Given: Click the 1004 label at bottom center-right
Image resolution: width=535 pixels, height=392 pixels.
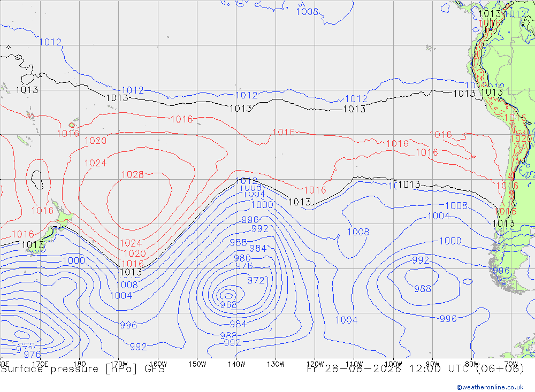Looking at the screenshot, I should 346,320.
